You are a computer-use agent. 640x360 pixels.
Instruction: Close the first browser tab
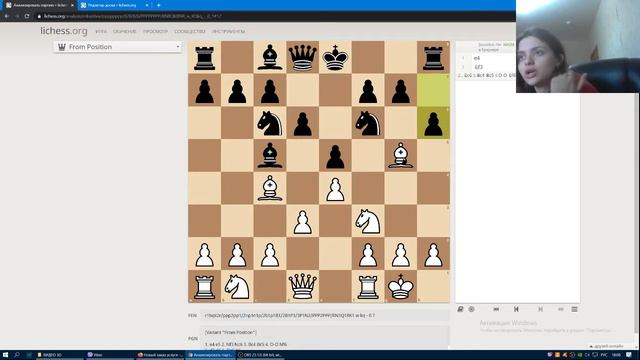72,5
